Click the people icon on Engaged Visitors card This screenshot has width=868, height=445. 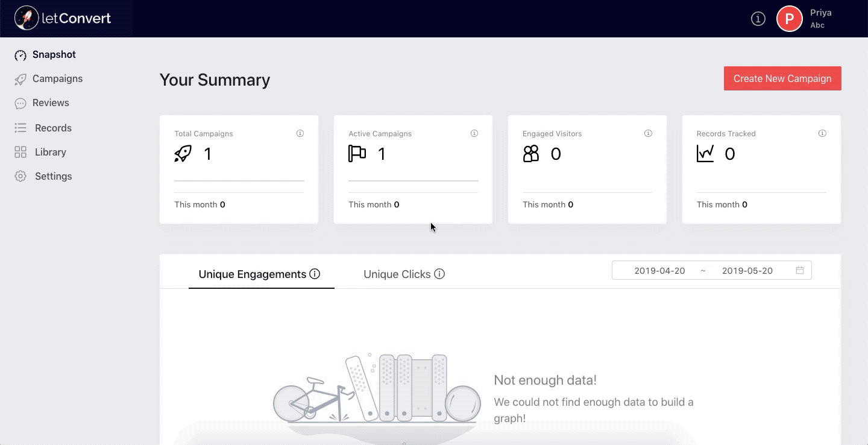tap(531, 154)
